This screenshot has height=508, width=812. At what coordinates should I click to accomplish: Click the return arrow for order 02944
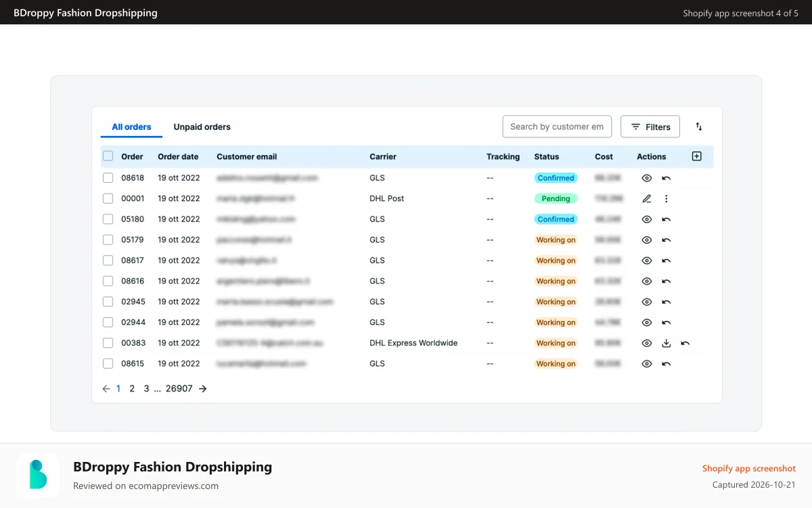pyautogui.click(x=666, y=322)
